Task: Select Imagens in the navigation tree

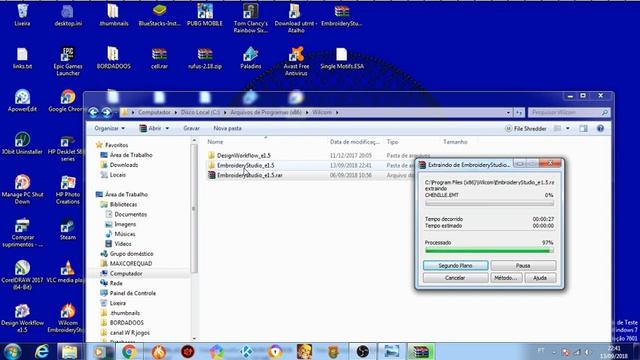Action: 125,224
